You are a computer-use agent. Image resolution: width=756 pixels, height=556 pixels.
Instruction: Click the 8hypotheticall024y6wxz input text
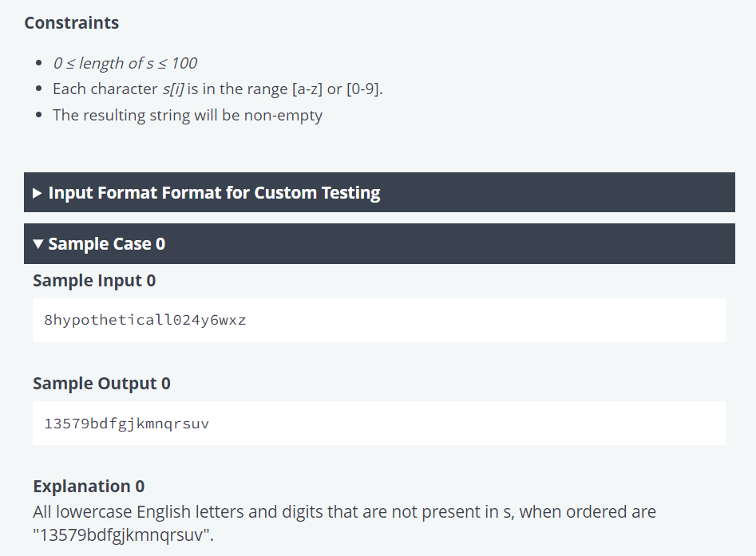tap(145, 320)
